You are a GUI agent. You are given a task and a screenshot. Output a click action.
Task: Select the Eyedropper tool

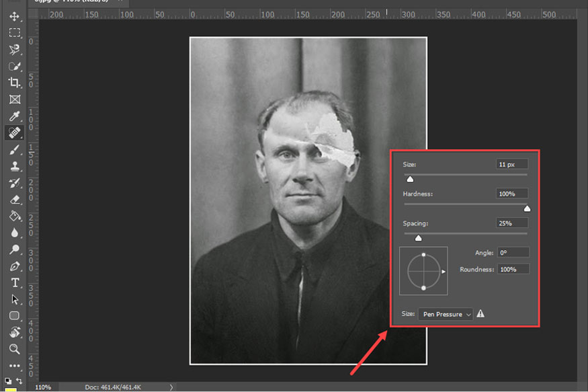click(x=15, y=116)
